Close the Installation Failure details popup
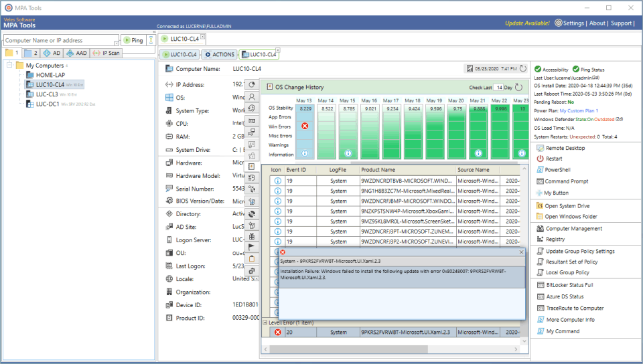The width and height of the screenshot is (643, 364). (522, 252)
